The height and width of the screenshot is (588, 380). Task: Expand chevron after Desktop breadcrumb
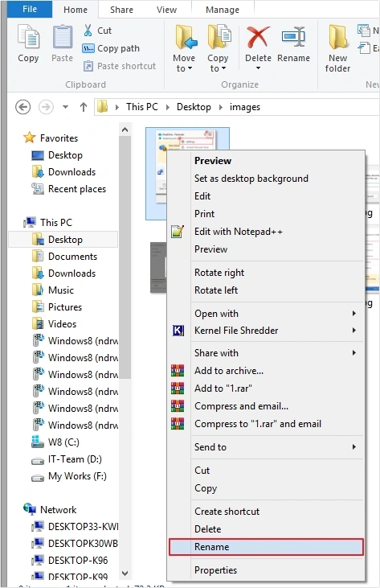[x=221, y=107]
